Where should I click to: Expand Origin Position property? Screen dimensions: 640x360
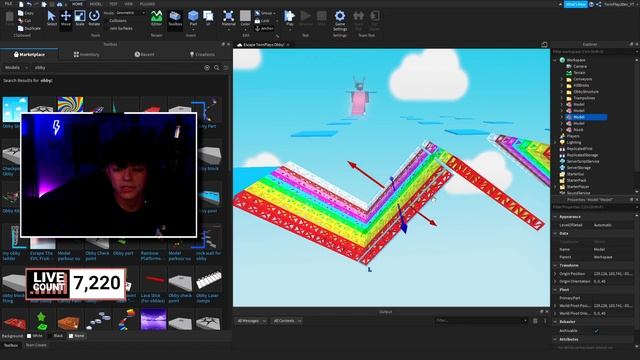[x=555, y=274]
